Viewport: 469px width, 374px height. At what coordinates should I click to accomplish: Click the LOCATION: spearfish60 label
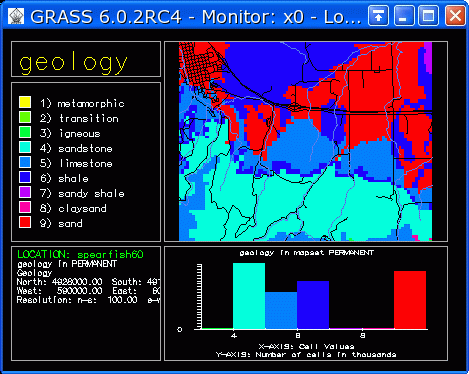click(80, 255)
